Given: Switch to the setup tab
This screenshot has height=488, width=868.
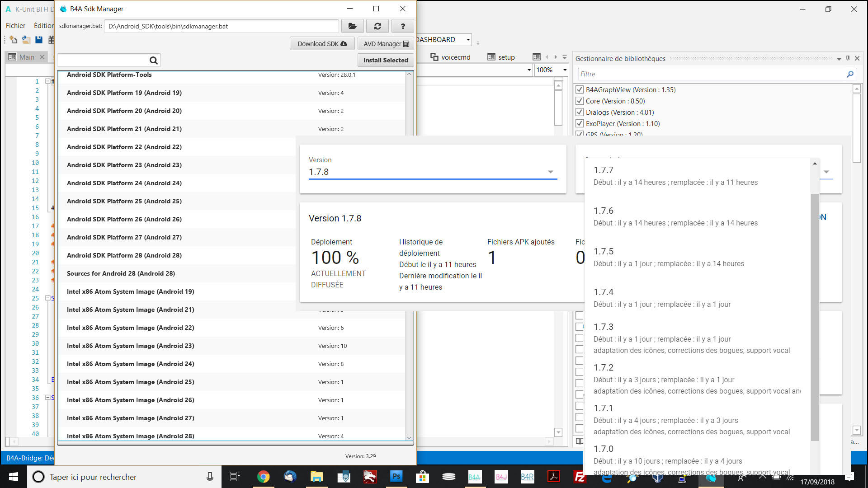Looking at the screenshot, I should 501,57.
